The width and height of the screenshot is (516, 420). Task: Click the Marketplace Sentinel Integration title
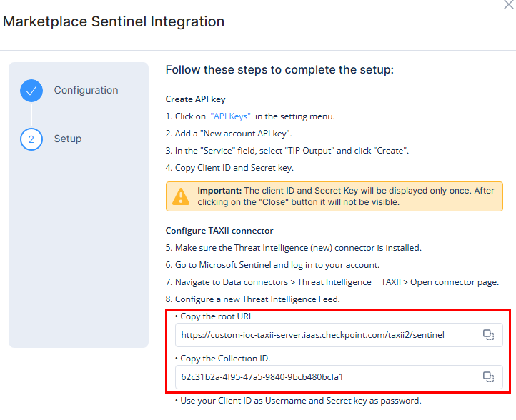[114, 21]
